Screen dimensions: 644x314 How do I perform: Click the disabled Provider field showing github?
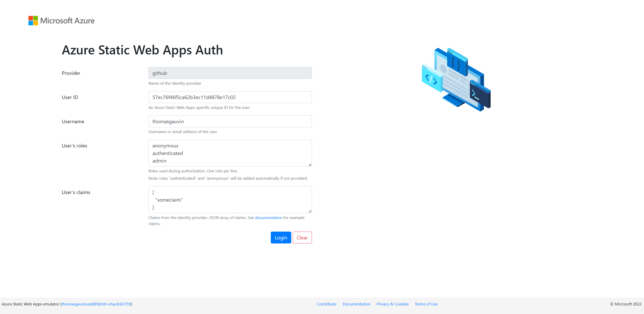(x=230, y=73)
